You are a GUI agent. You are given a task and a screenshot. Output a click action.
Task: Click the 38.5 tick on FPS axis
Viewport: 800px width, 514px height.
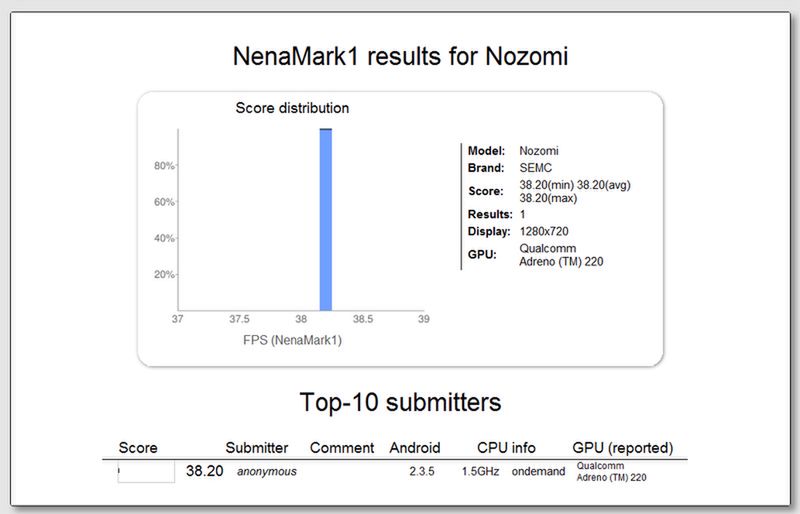click(x=362, y=319)
